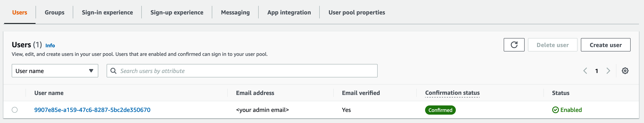This screenshot has width=644, height=123.
Task: Open user 9907e85e-a159-47c6-8287-5bc2de350670
Action: (92, 110)
